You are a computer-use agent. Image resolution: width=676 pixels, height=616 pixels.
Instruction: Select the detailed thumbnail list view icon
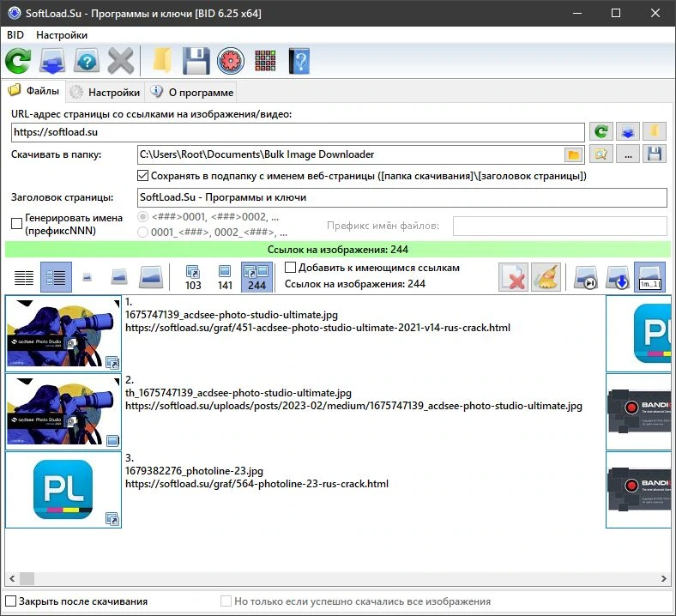(x=56, y=277)
